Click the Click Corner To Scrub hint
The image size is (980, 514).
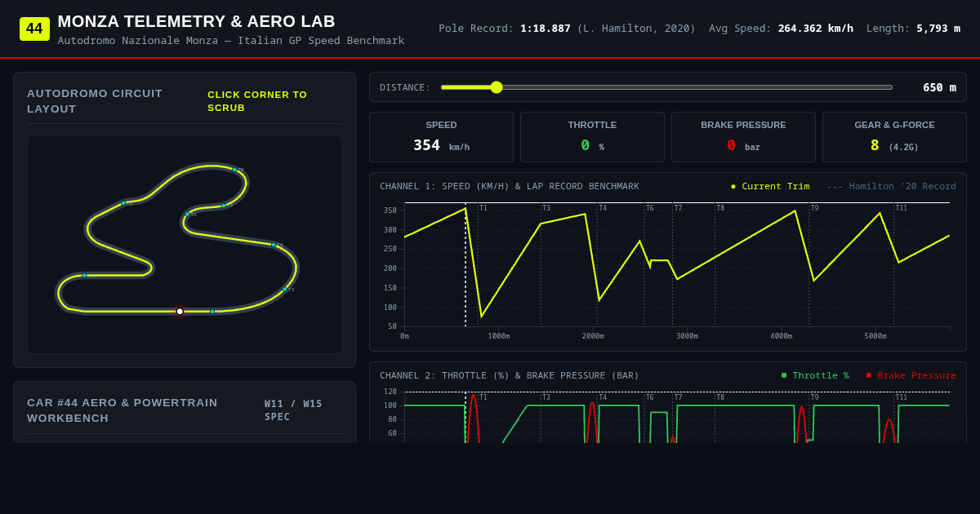(x=257, y=101)
